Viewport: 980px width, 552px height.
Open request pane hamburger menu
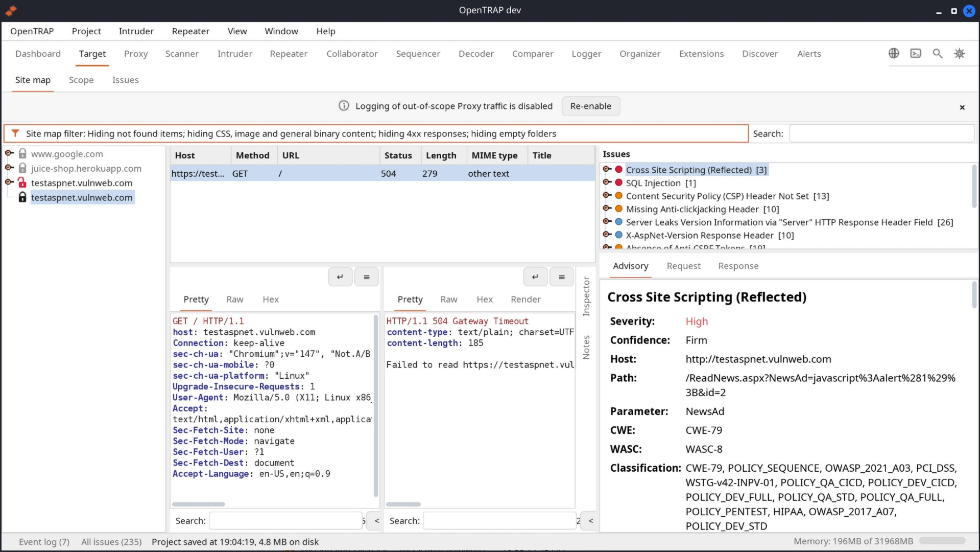point(367,277)
